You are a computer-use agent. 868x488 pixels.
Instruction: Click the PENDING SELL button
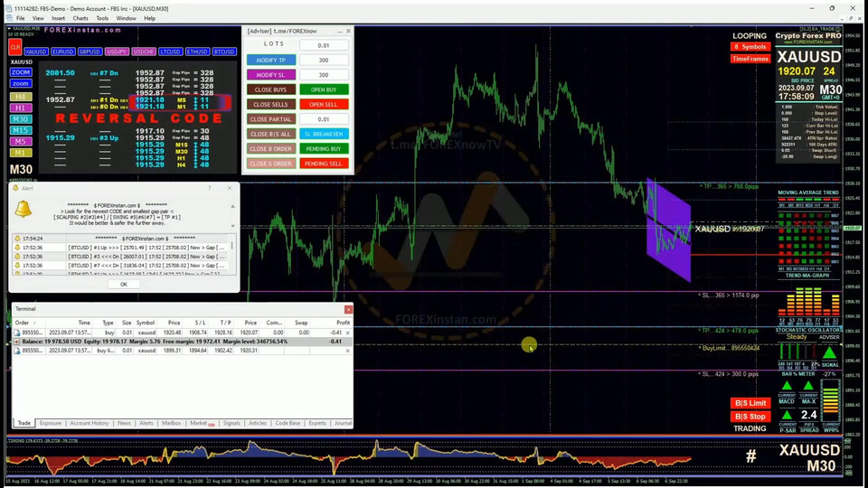[x=324, y=164]
